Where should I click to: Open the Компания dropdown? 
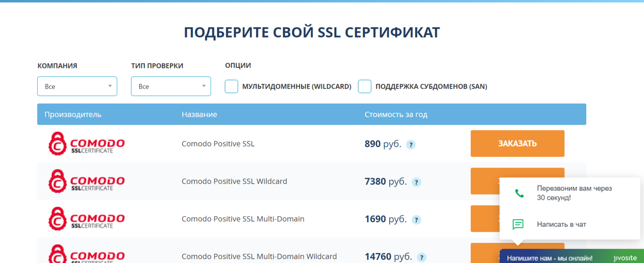(x=77, y=86)
